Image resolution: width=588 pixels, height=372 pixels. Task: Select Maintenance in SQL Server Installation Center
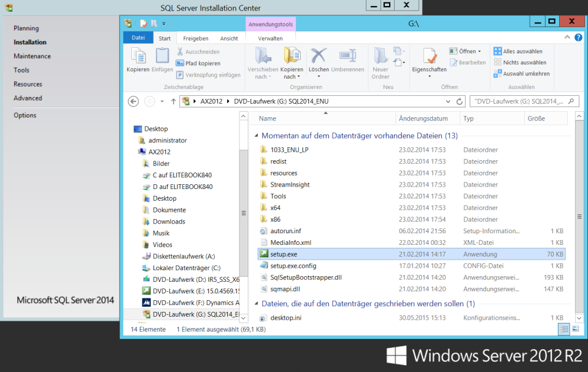(32, 56)
